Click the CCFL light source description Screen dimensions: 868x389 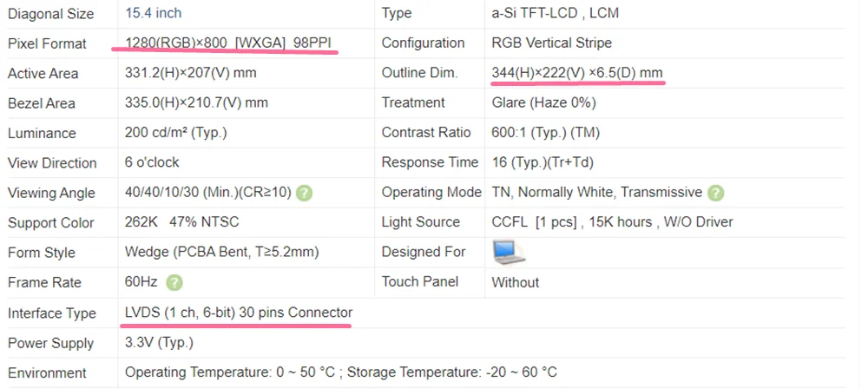(x=612, y=223)
